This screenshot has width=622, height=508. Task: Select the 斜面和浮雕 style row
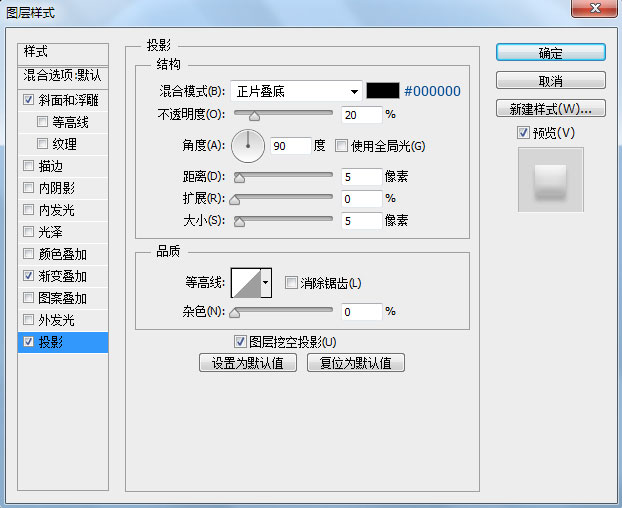(63, 100)
